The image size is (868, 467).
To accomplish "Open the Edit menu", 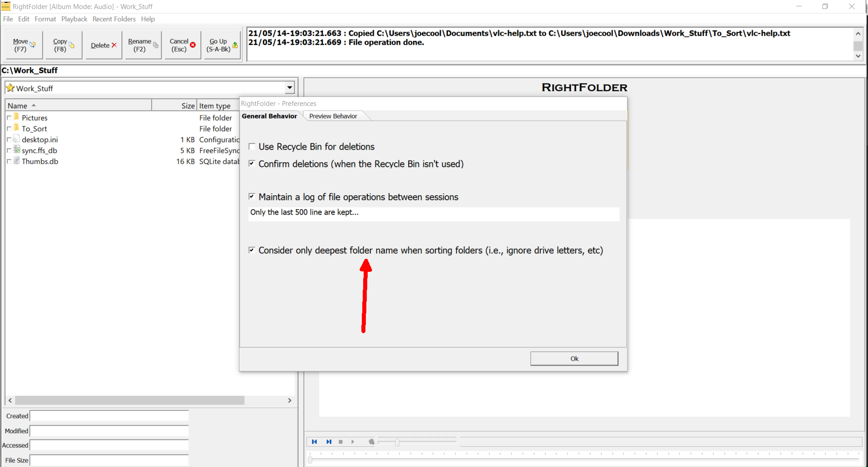I will coord(23,19).
